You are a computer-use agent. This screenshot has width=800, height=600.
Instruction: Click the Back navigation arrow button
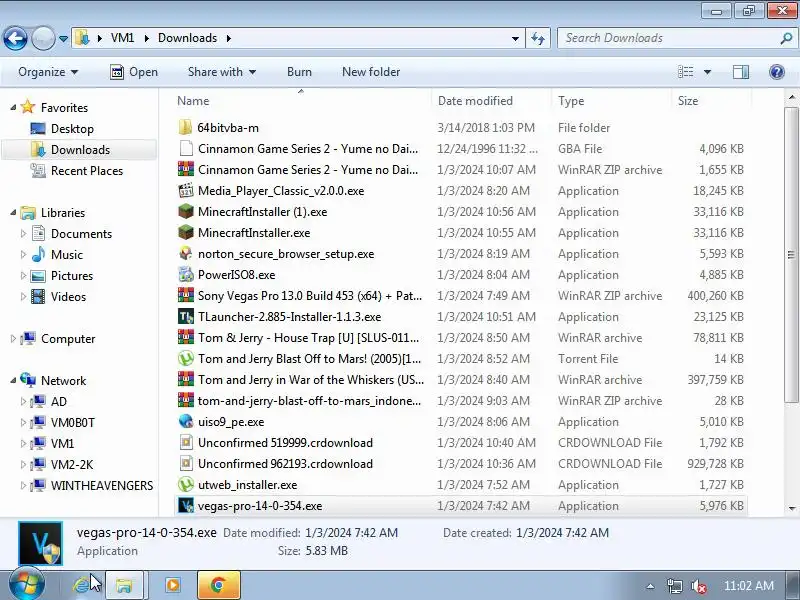click(15, 38)
